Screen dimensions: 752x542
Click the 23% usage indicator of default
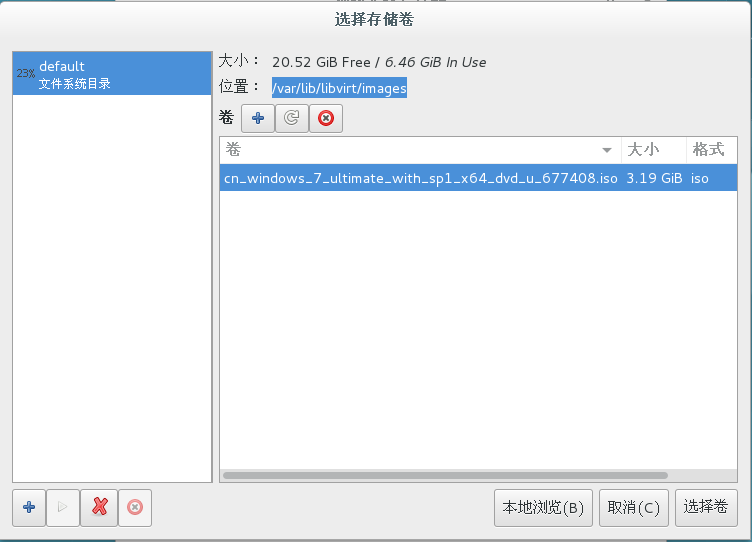pyautogui.click(x=25, y=73)
